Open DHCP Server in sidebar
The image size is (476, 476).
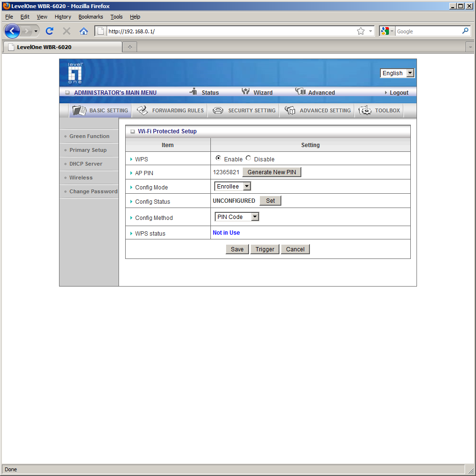pyautogui.click(x=86, y=164)
